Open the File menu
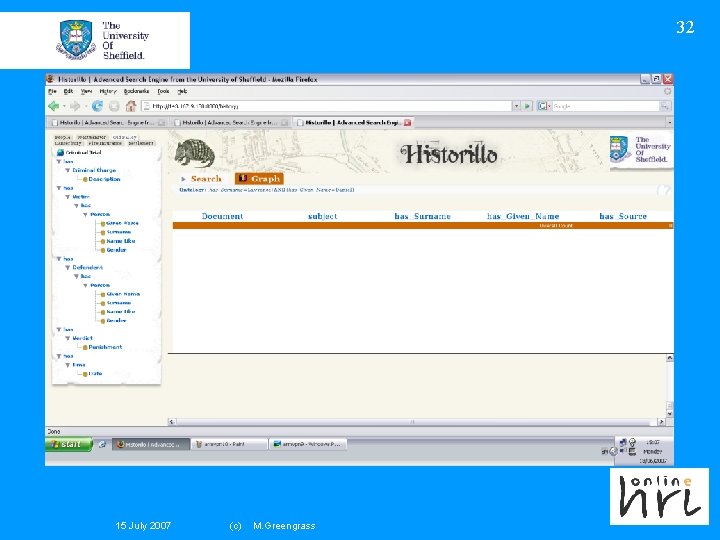 (x=52, y=91)
